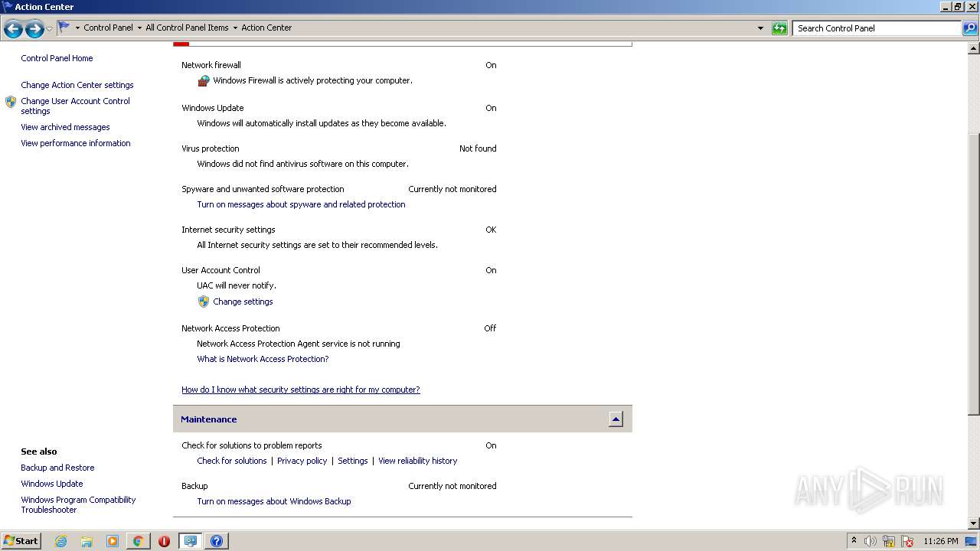Click into the Search Control Panel field
Image resolution: width=980 pixels, height=551 pixels.
pos(877,28)
